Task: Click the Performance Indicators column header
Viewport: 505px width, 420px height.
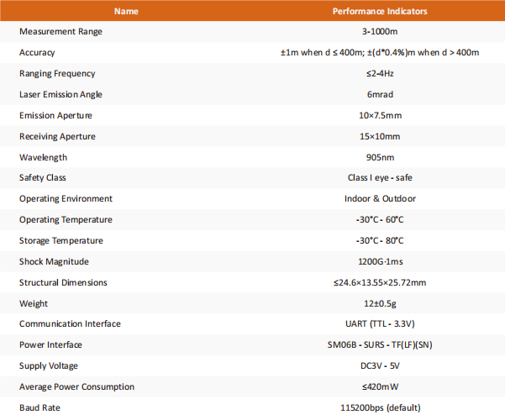Action: (380, 11)
